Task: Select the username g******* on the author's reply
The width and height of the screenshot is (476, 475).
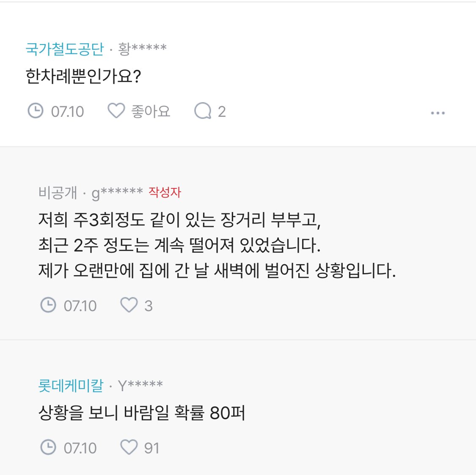Action: 117,193
